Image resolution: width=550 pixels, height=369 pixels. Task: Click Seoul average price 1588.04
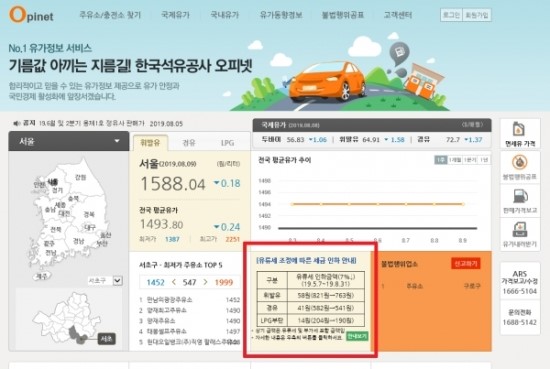pos(173,184)
